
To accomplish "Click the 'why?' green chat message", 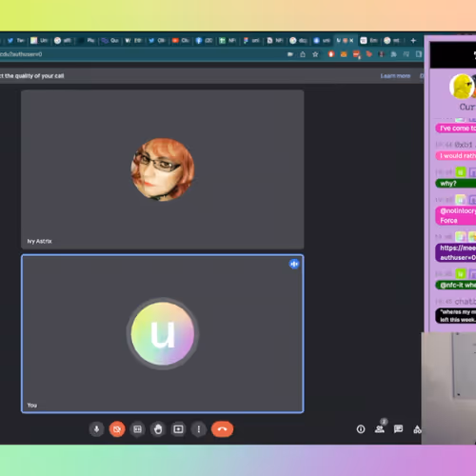I will [x=456, y=183].
